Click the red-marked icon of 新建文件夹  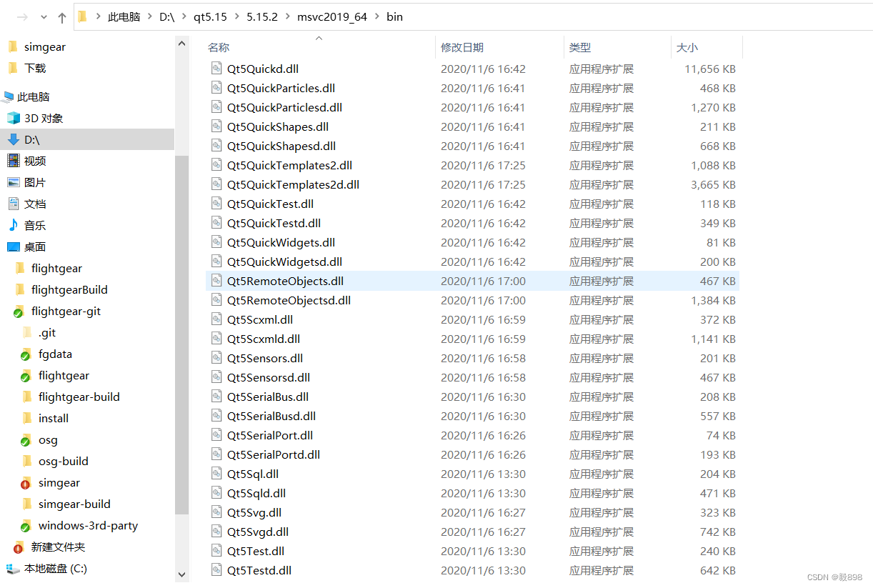tap(19, 547)
